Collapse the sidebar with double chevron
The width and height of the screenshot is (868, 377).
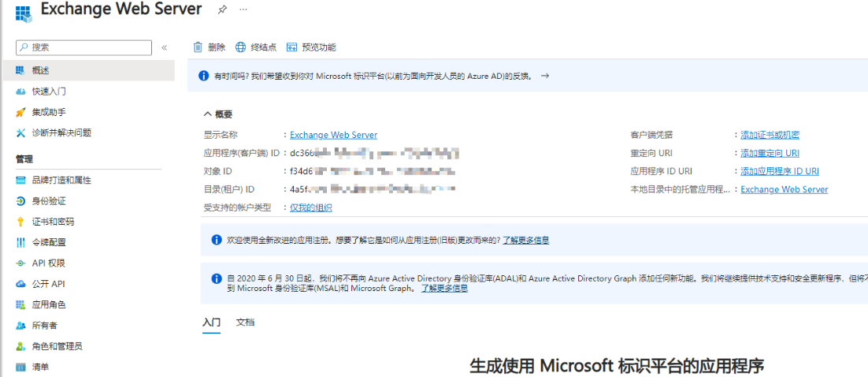click(164, 47)
